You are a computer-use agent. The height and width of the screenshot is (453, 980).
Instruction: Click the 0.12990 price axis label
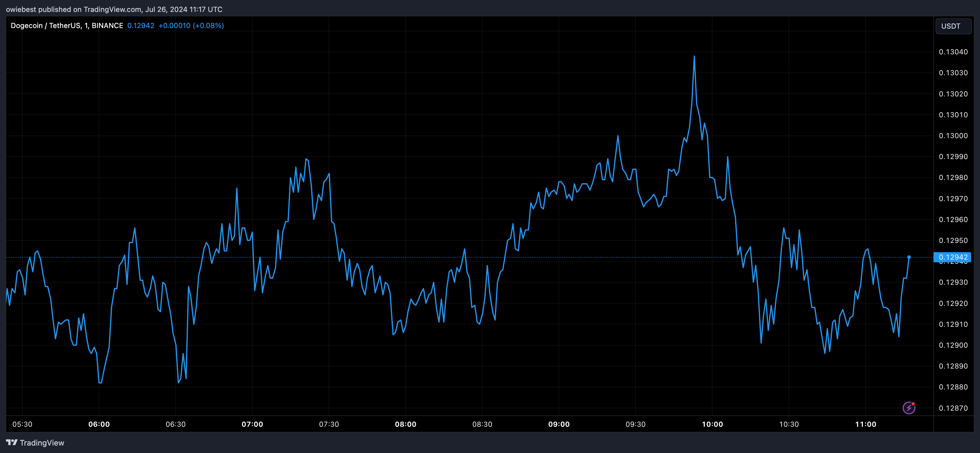953,156
